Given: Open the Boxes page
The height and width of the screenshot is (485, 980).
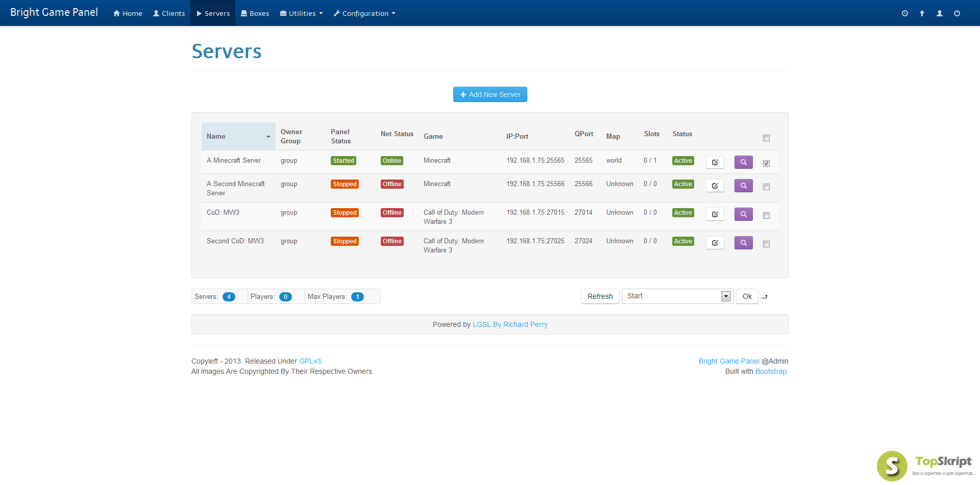Looking at the screenshot, I should pos(255,13).
